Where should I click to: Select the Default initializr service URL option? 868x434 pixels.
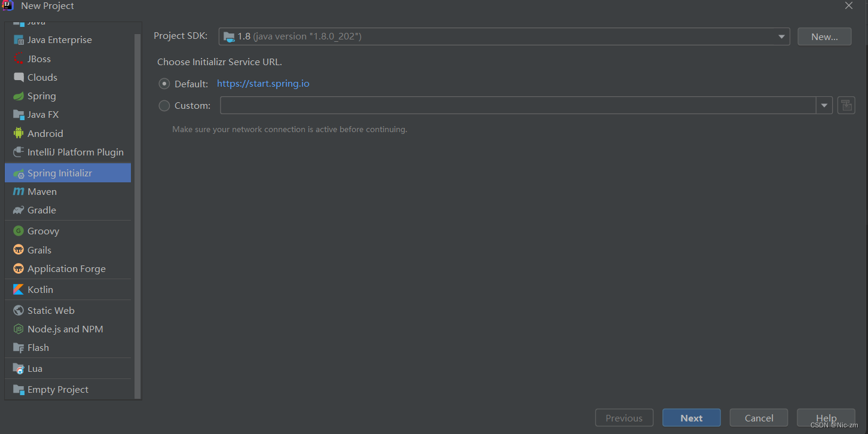[164, 83]
